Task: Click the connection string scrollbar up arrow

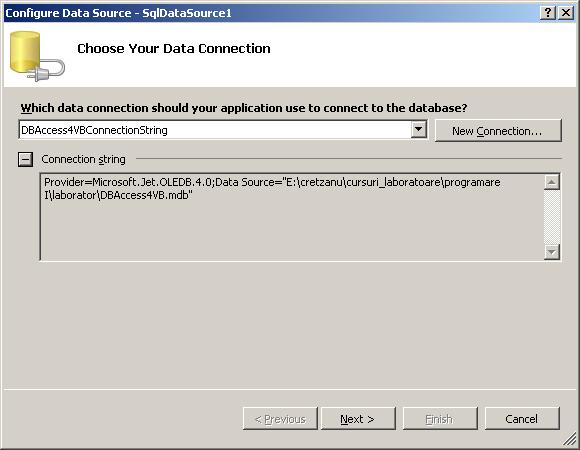Action: coord(552,182)
